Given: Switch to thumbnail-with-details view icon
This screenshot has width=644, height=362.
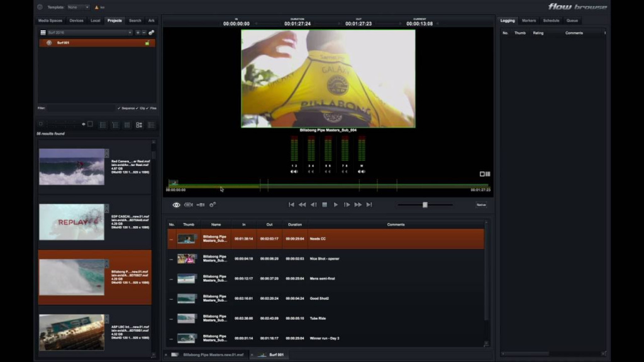Looking at the screenshot, I should tap(139, 125).
